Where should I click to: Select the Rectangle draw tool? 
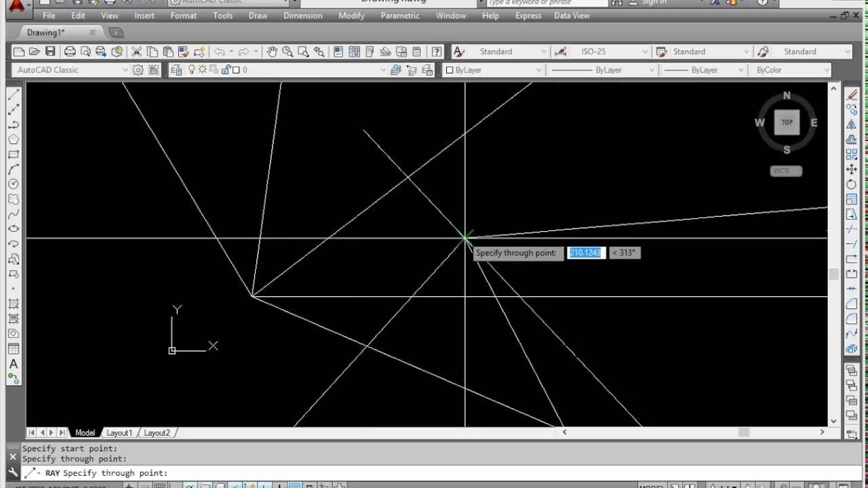coord(14,154)
